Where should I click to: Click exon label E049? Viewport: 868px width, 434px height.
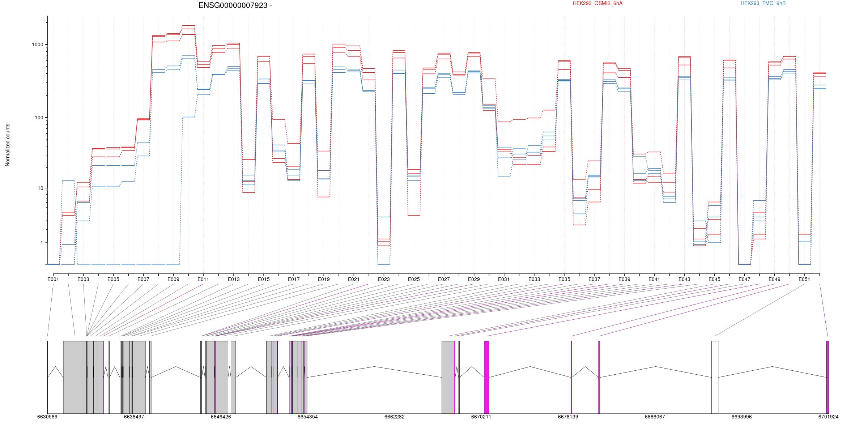774,279
